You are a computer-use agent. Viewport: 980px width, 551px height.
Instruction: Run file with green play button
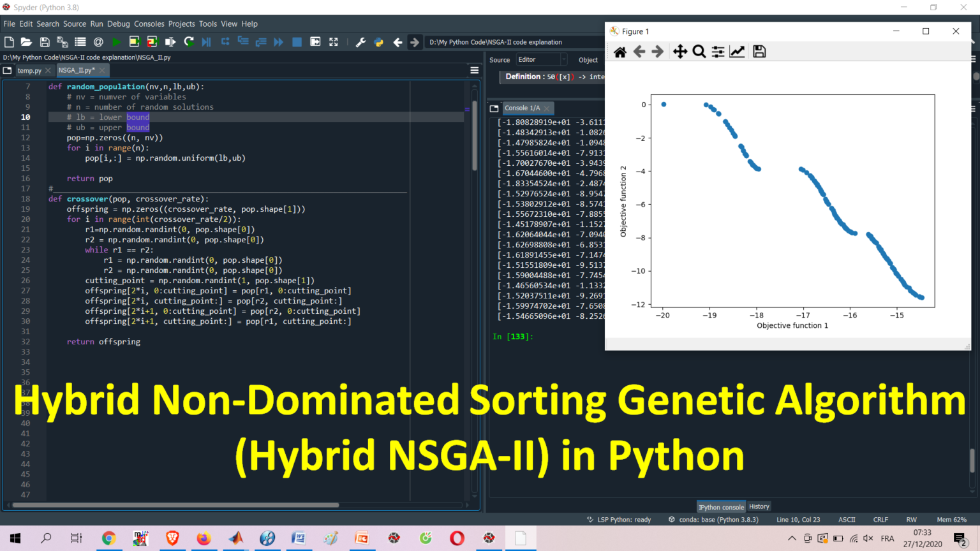tap(116, 42)
